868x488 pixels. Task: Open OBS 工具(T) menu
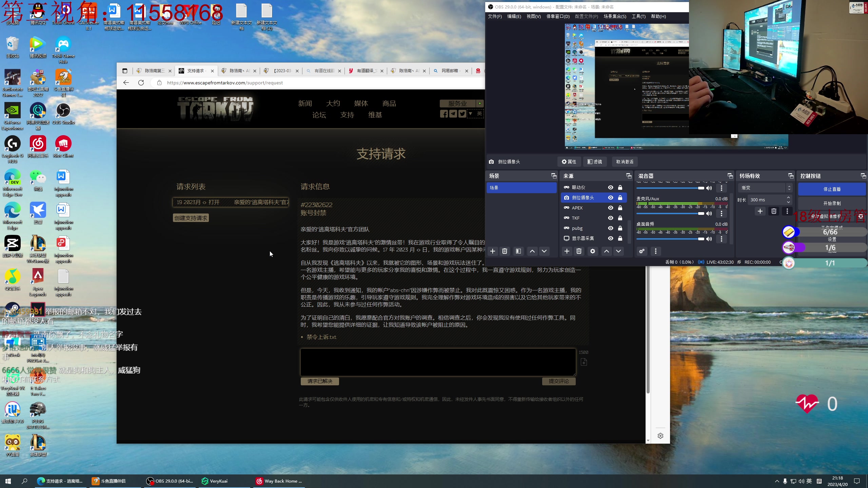click(x=638, y=16)
